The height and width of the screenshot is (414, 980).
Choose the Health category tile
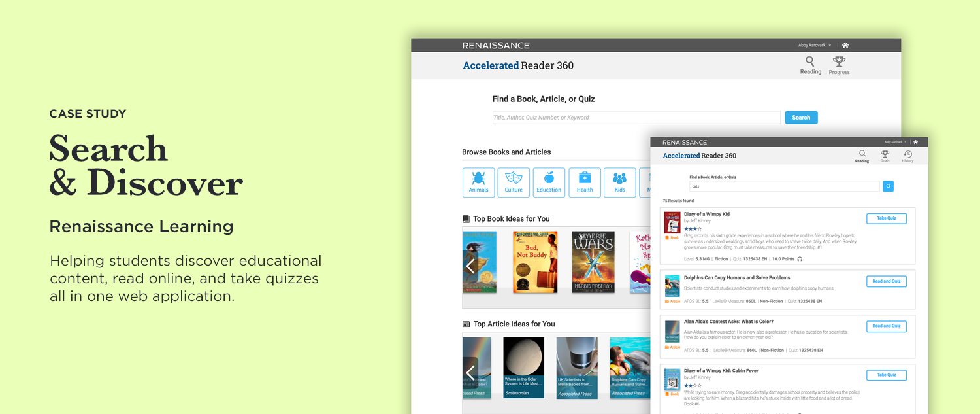(x=585, y=182)
